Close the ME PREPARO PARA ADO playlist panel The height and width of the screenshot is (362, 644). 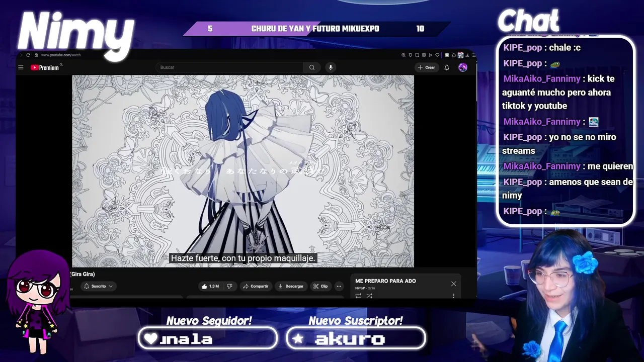[453, 284]
